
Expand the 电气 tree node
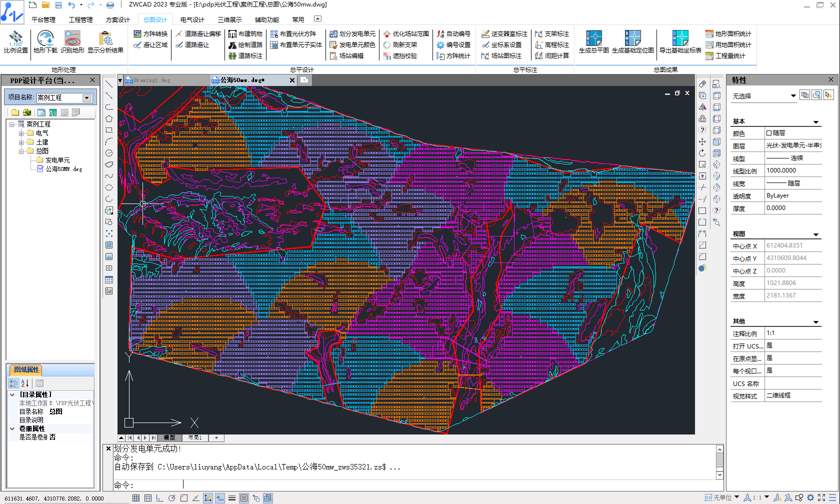click(x=21, y=133)
